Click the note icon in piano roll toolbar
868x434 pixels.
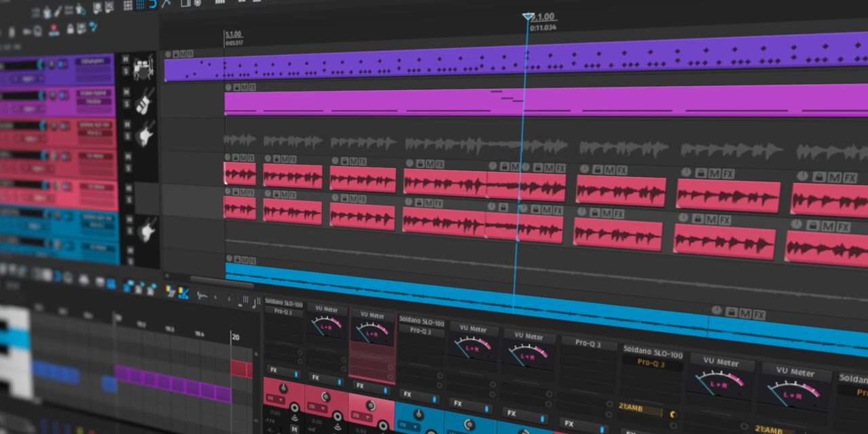click(x=256, y=302)
